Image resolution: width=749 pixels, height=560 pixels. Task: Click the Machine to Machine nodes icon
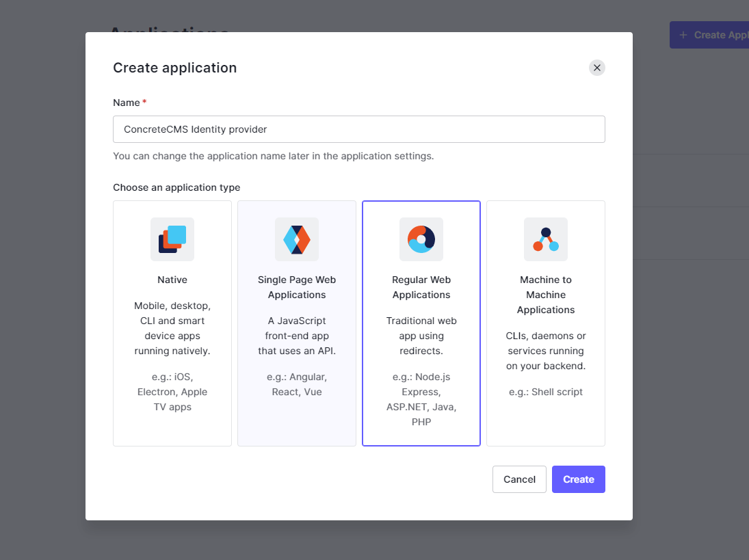(546, 239)
